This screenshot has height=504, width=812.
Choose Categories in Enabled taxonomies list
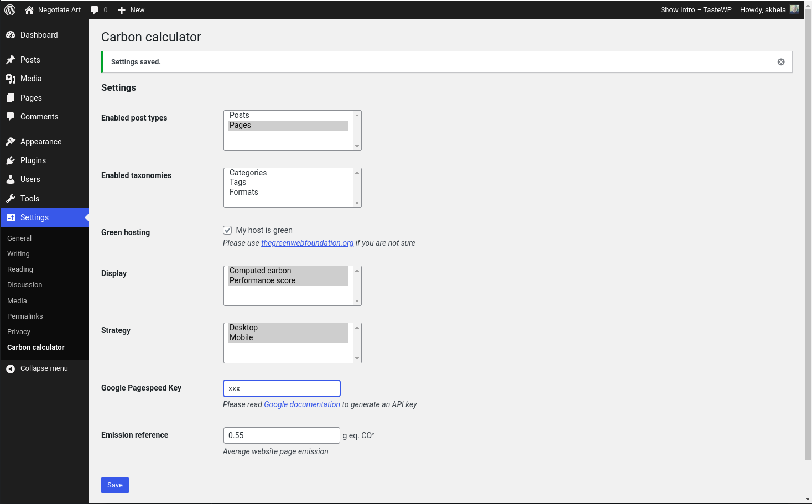248,173
